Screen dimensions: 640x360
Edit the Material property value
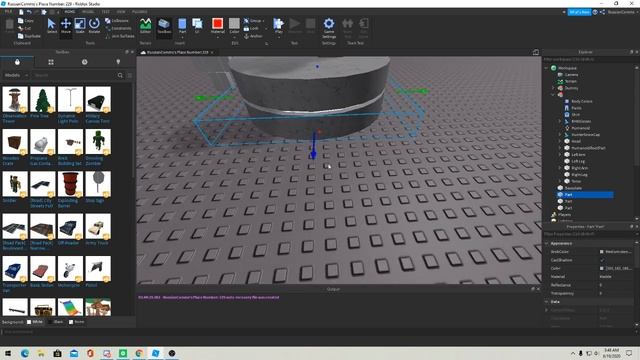(616, 277)
